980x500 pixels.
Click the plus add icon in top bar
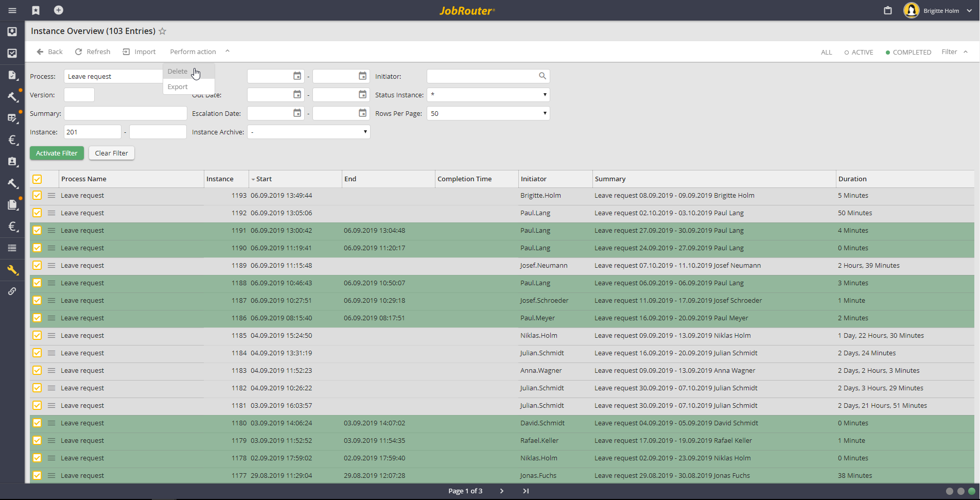tap(59, 10)
